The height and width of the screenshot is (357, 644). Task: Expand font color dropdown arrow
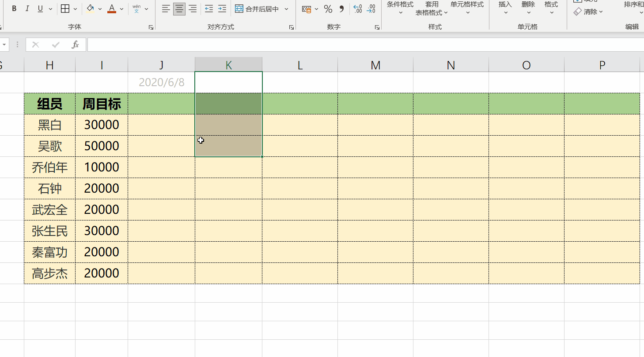(x=122, y=9)
